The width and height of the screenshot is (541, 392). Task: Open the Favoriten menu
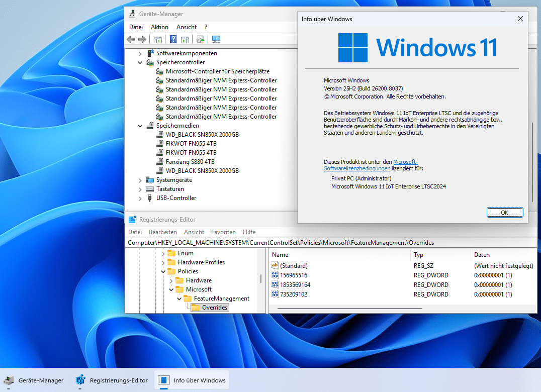click(223, 232)
